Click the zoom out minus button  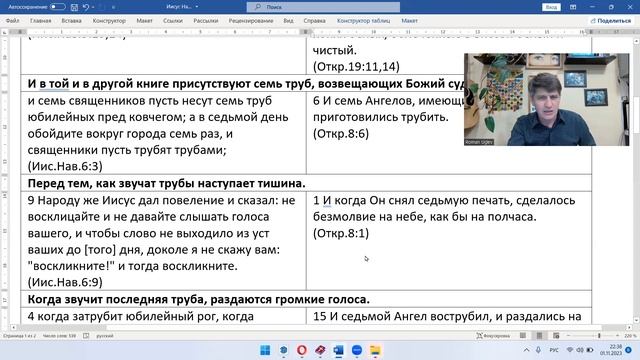[568, 336]
